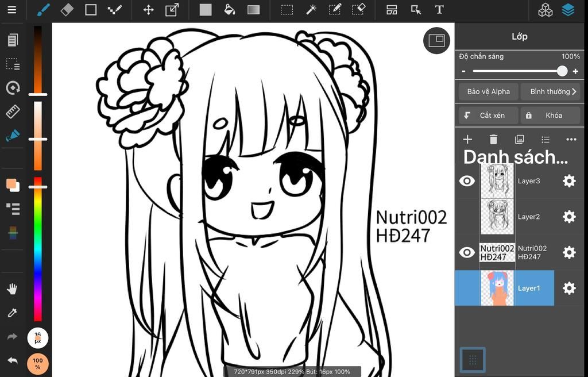Open the ruler snap tool
This screenshot has height=377, width=588.
tap(13, 112)
